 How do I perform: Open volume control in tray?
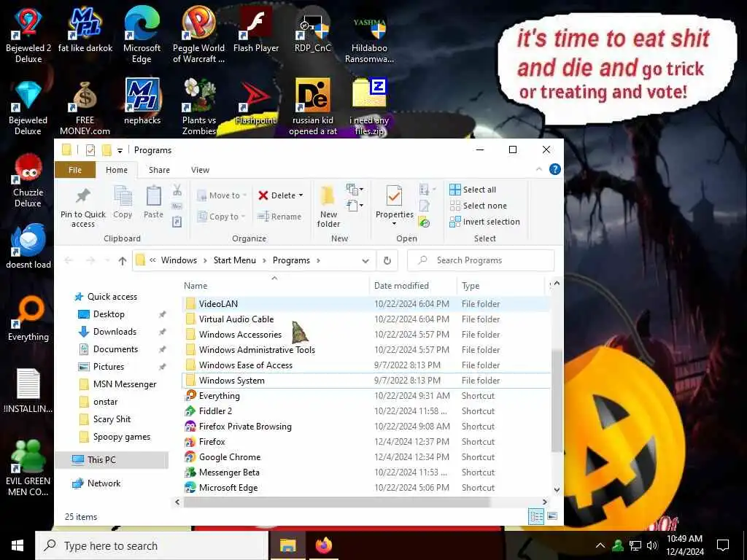point(652,545)
